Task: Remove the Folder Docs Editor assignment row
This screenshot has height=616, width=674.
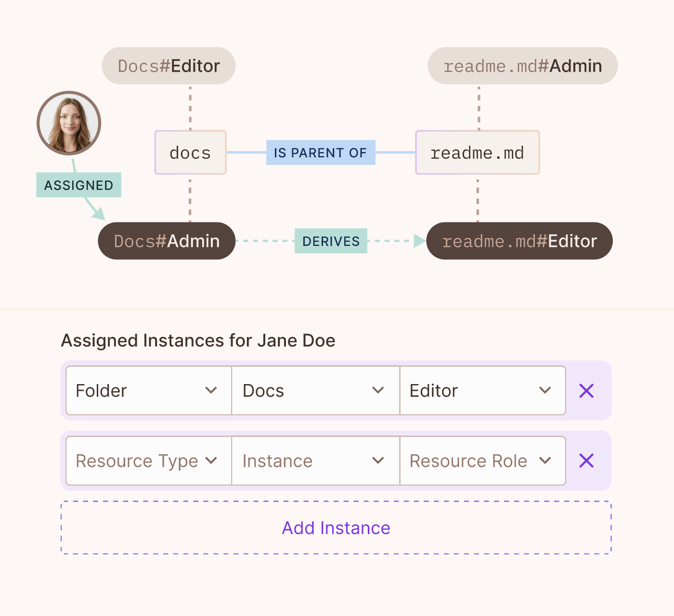Action: (x=586, y=390)
